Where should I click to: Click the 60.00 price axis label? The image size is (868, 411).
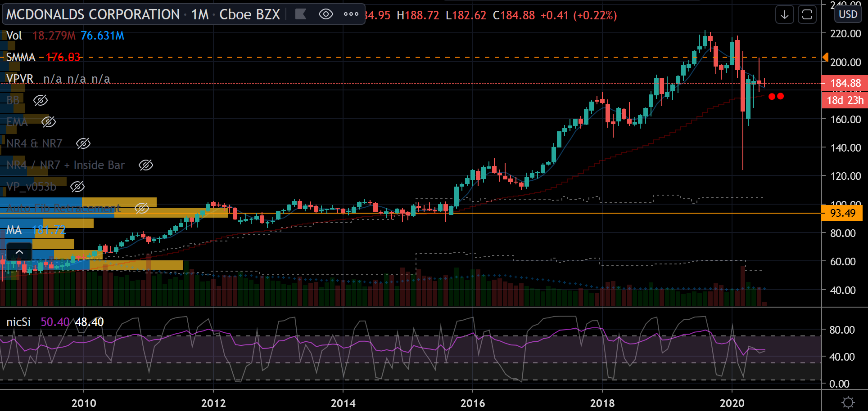[843, 262]
